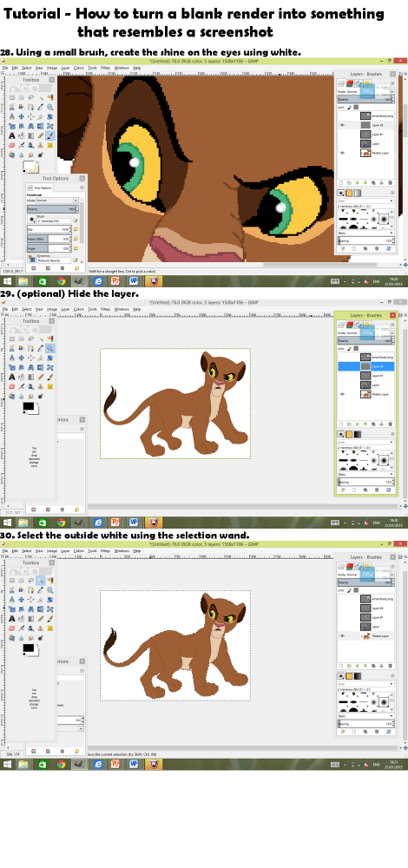408x868 pixels.
Task: Toggle lock pixels brush icon in step 28 Layers
Action: 349,108
